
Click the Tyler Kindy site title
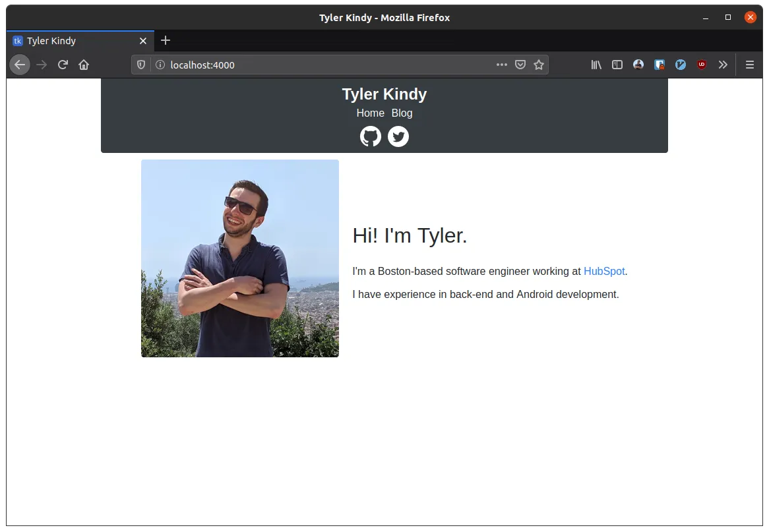coord(384,94)
